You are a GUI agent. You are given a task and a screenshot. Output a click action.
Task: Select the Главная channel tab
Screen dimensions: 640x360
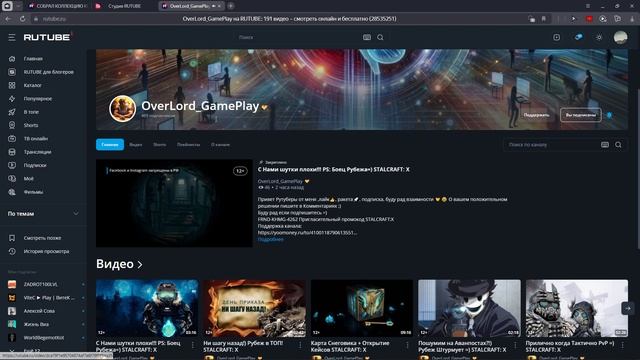(x=110, y=144)
